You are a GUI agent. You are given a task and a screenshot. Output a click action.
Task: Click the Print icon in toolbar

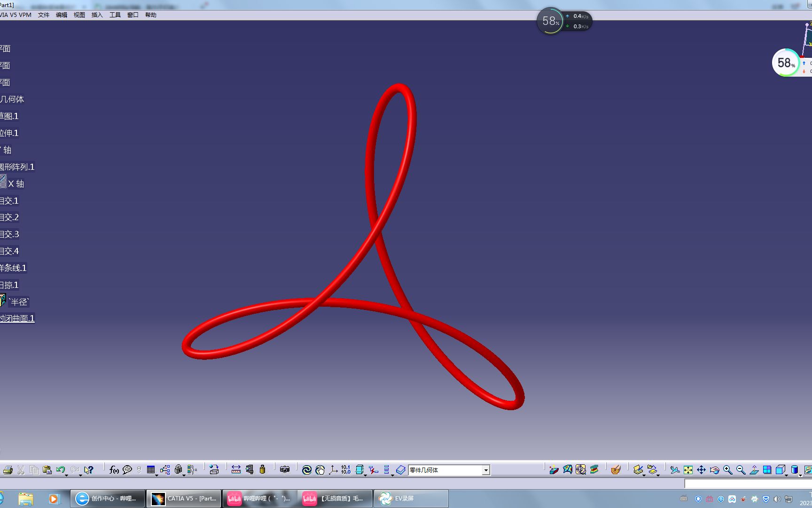pyautogui.click(x=8, y=470)
